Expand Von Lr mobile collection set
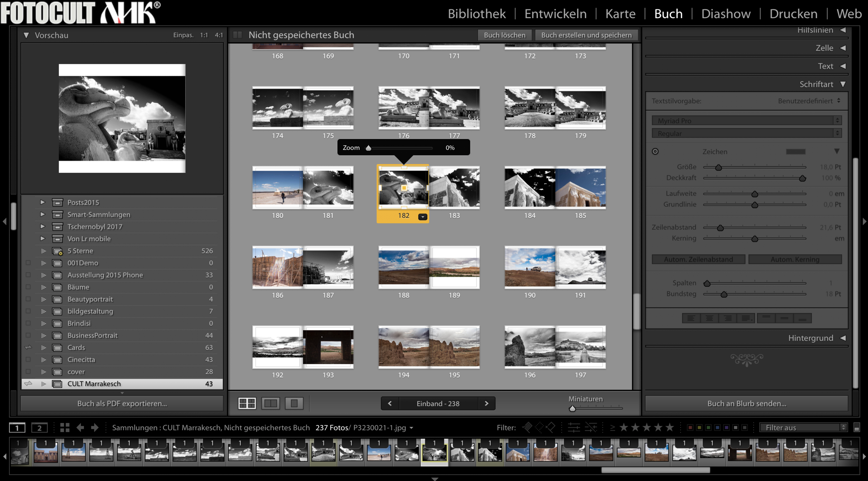Viewport: 868px width, 481px height. pyautogui.click(x=42, y=238)
